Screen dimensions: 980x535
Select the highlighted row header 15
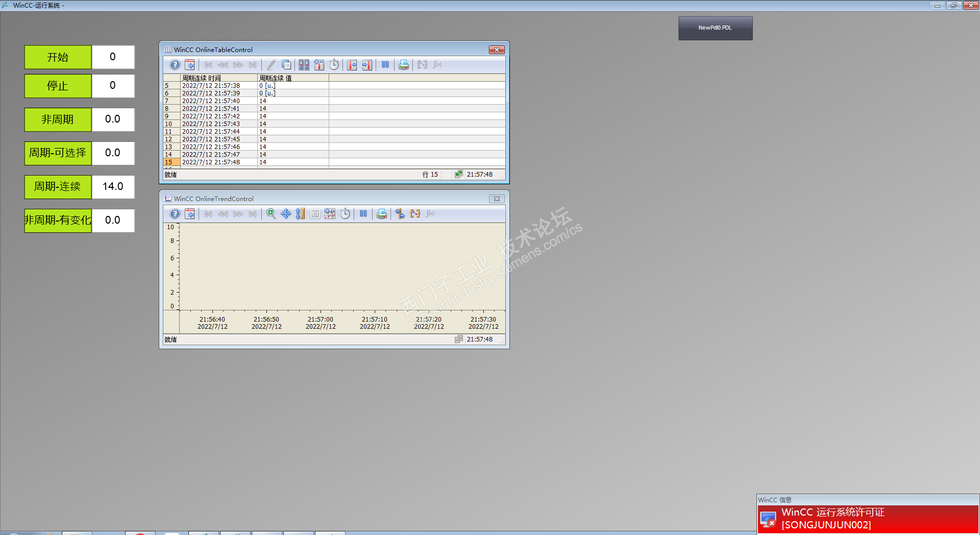pyautogui.click(x=171, y=162)
